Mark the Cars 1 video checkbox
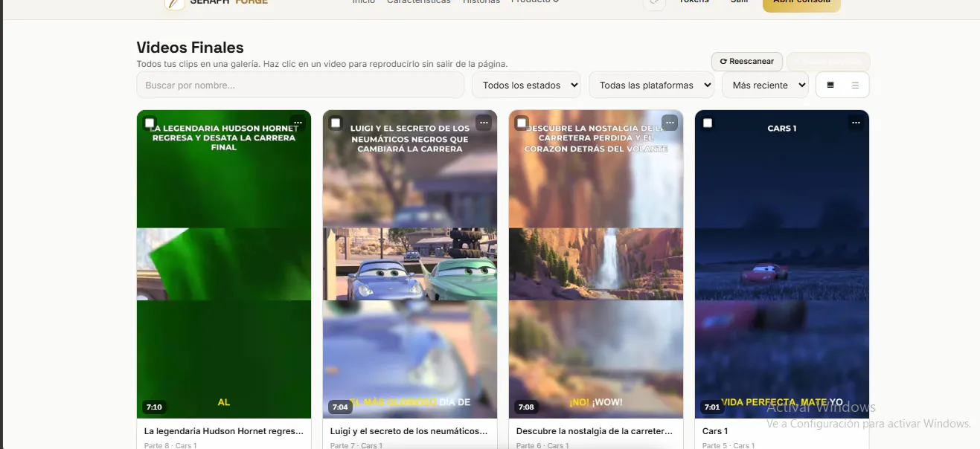This screenshot has height=449, width=980. pos(708,123)
